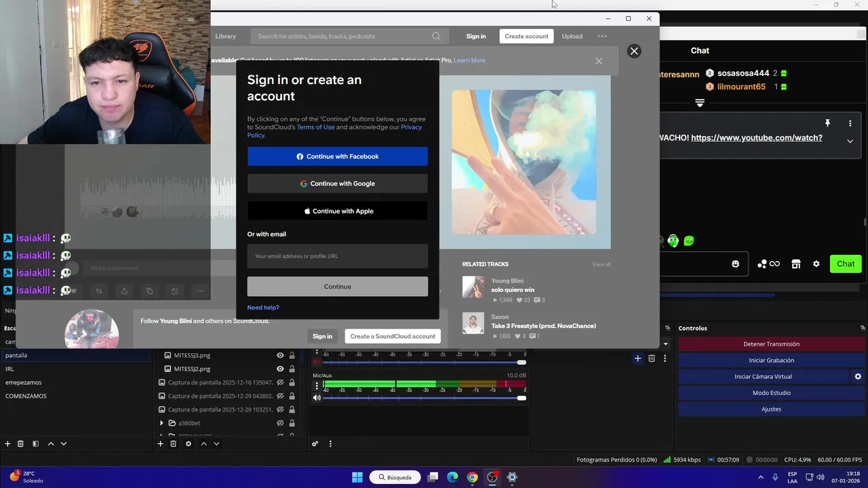
Task: Open advanced audio properties gear icon in mixer
Action: pyautogui.click(x=315, y=444)
